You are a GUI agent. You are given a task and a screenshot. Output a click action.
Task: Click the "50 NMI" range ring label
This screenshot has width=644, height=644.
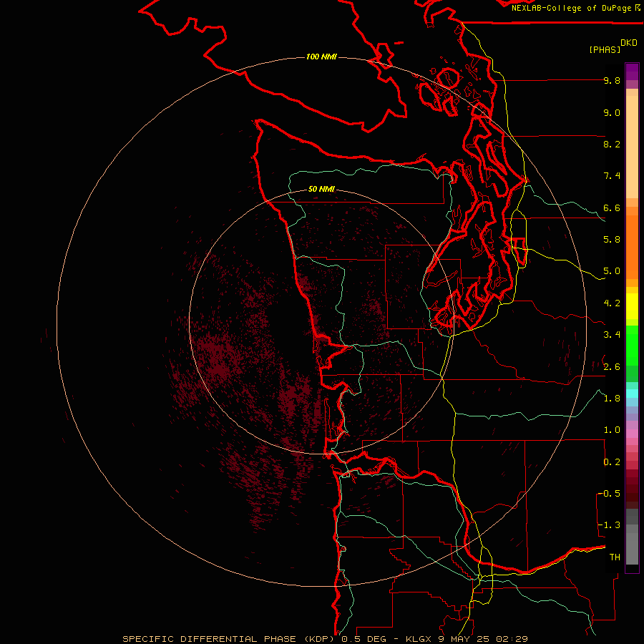coord(321,189)
